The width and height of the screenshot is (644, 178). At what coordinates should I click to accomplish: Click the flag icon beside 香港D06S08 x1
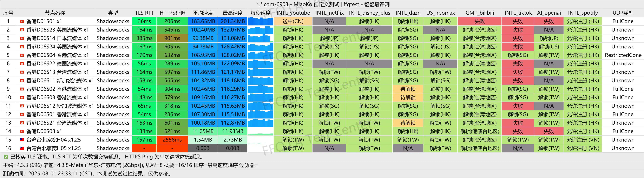click(22, 132)
